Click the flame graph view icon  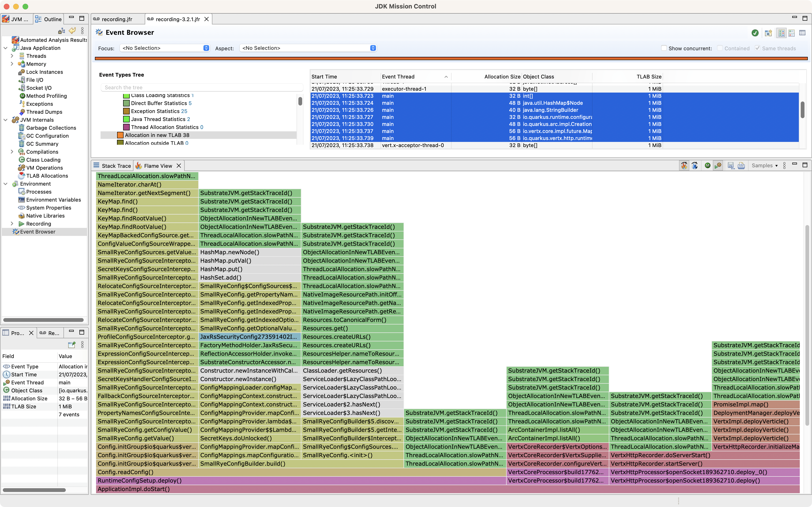(x=684, y=165)
